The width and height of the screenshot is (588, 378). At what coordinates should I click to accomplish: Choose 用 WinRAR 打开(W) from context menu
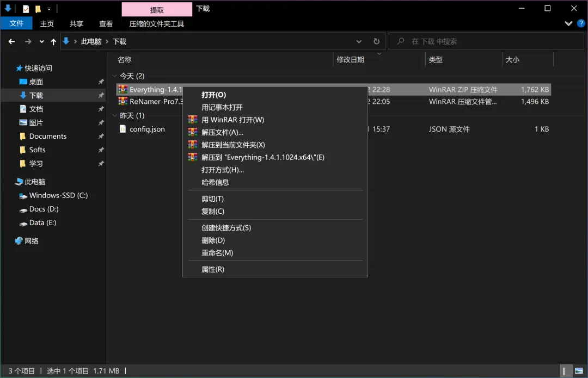(x=275, y=120)
